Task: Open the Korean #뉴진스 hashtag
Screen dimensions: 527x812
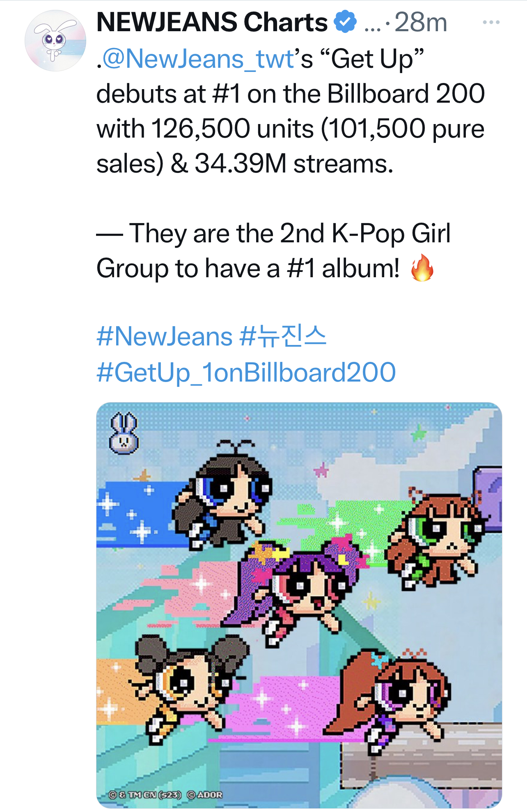Action: click(283, 336)
